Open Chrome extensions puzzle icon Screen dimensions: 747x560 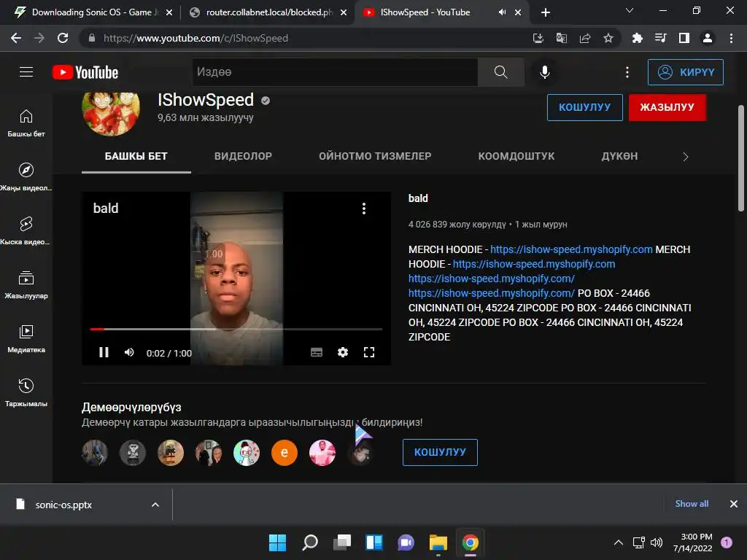click(x=637, y=38)
